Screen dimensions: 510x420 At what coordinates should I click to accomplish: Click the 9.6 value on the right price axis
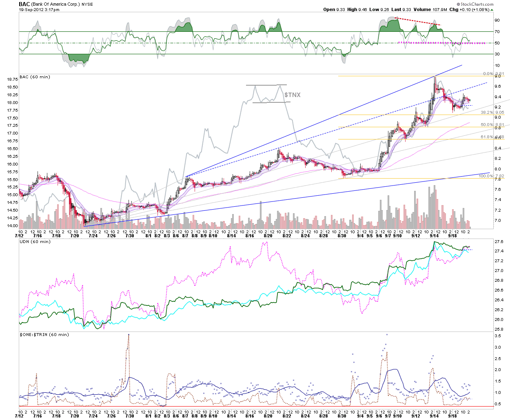pyautogui.click(x=498, y=86)
